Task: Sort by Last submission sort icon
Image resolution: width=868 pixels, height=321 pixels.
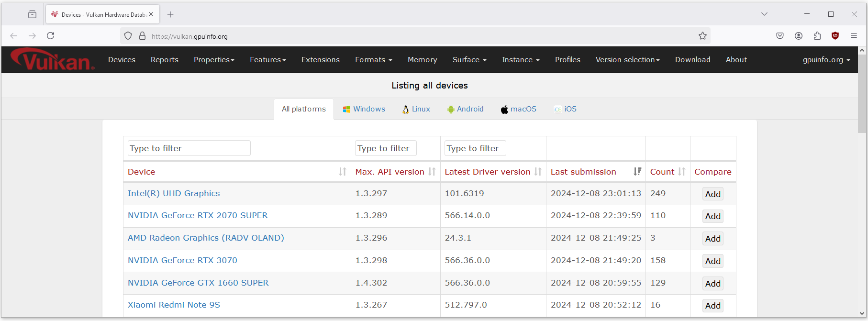Action: click(x=637, y=172)
